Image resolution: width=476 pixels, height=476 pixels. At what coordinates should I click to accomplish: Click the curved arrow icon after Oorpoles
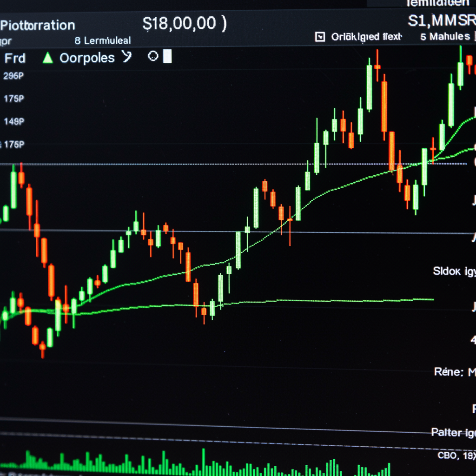(126, 56)
